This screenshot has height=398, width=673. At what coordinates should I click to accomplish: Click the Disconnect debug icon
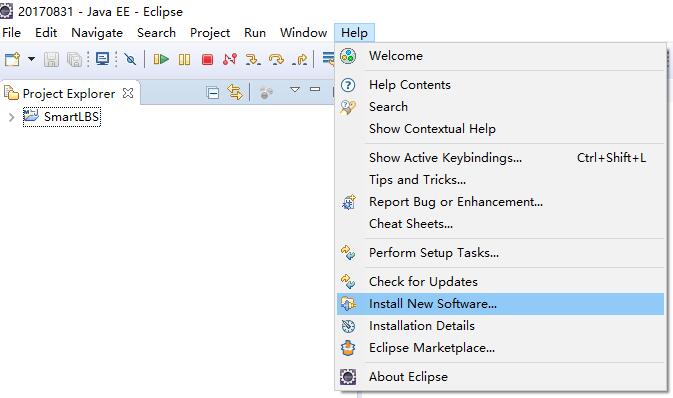(230, 59)
